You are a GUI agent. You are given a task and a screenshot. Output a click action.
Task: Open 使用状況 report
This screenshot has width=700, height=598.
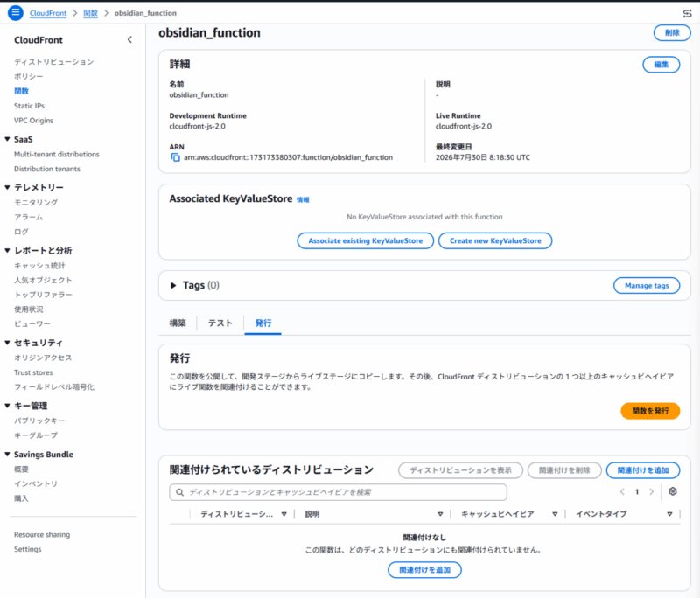coord(29,309)
